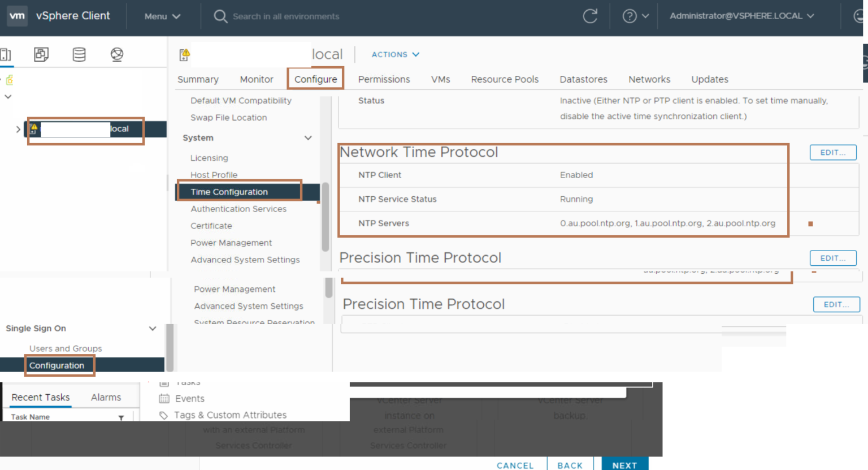This screenshot has width=868, height=470.
Task: Click the Refresh icon in the top bar
Action: (591, 16)
